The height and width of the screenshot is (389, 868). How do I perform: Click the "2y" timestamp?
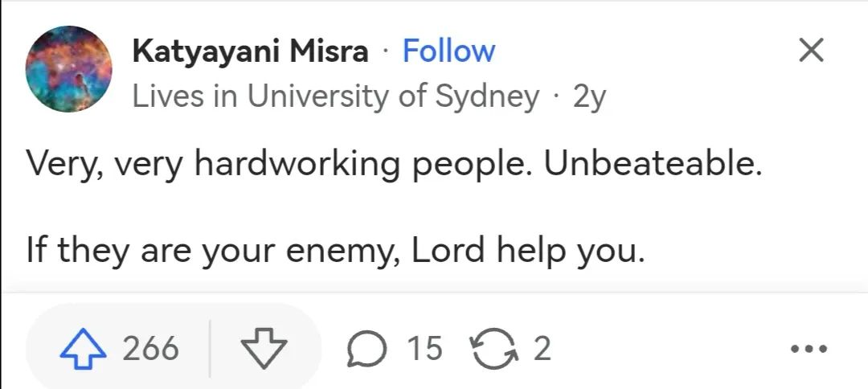tap(588, 97)
